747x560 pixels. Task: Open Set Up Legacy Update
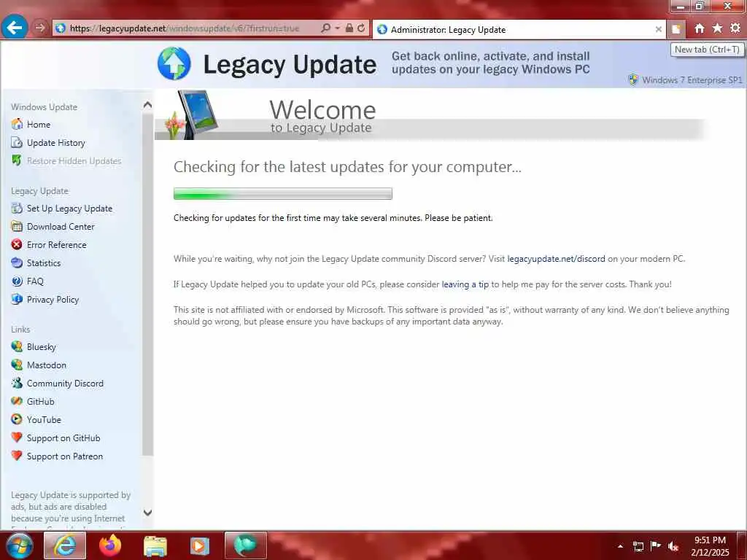pyautogui.click(x=69, y=209)
